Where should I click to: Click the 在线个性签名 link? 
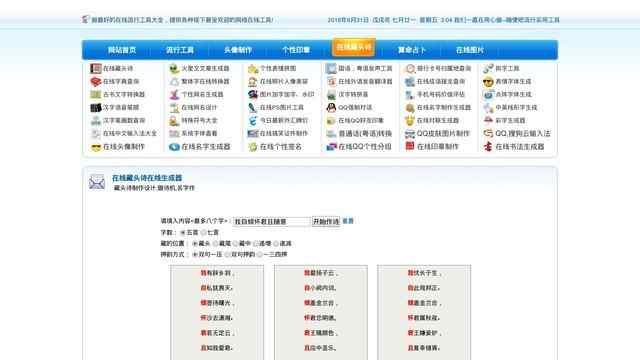coord(281,147)
